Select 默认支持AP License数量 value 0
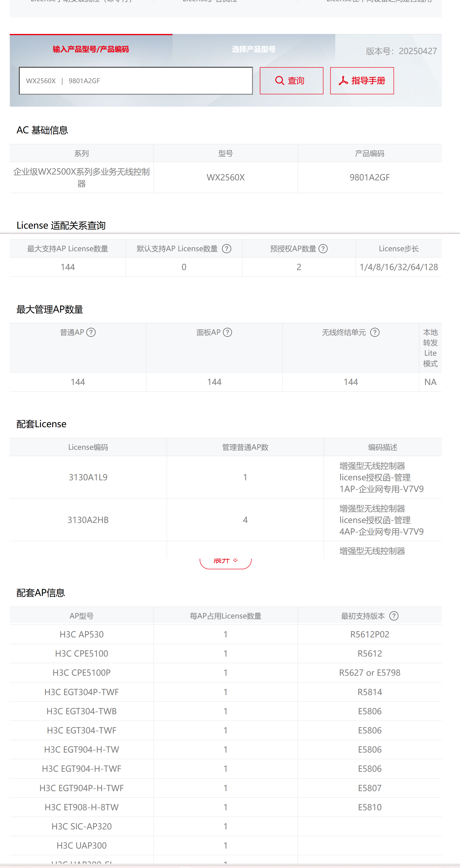The width and height of the screenshot is (460, 868). click(x=184, y=267)
